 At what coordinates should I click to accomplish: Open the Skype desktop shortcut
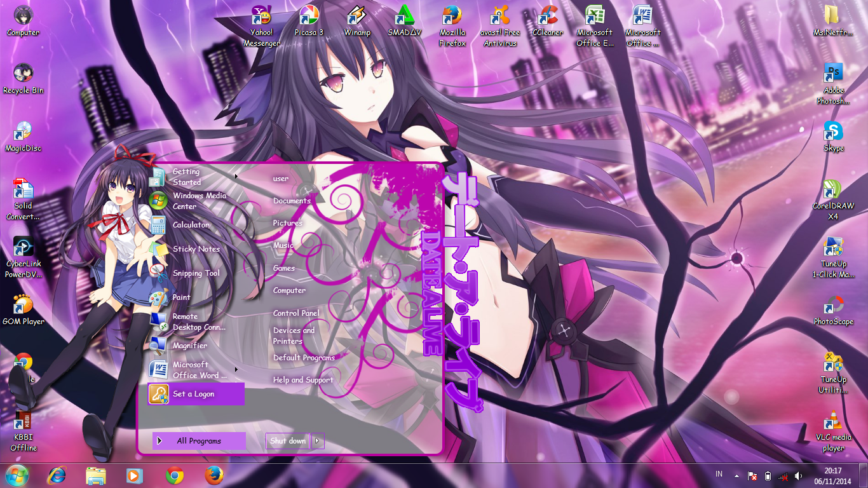tap(833, 137)
